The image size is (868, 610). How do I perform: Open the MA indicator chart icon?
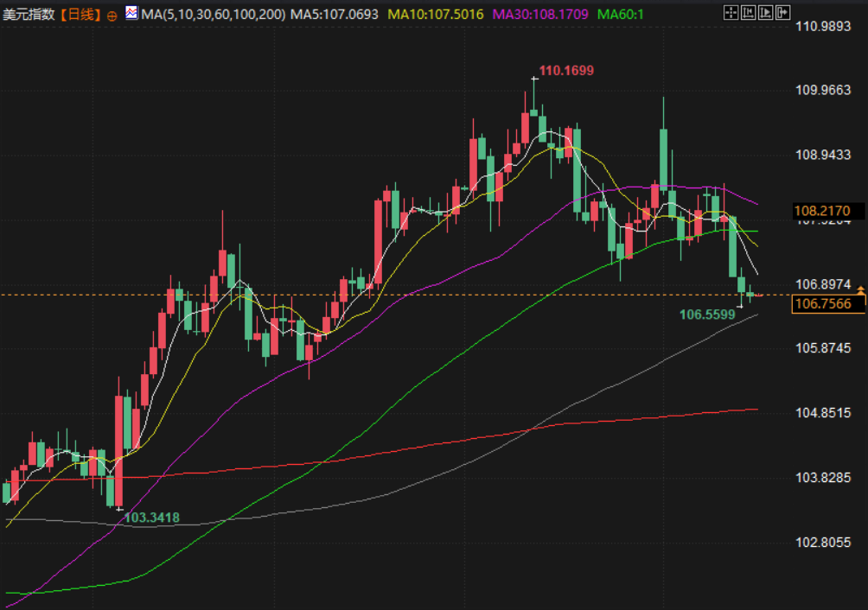(131, 13)
